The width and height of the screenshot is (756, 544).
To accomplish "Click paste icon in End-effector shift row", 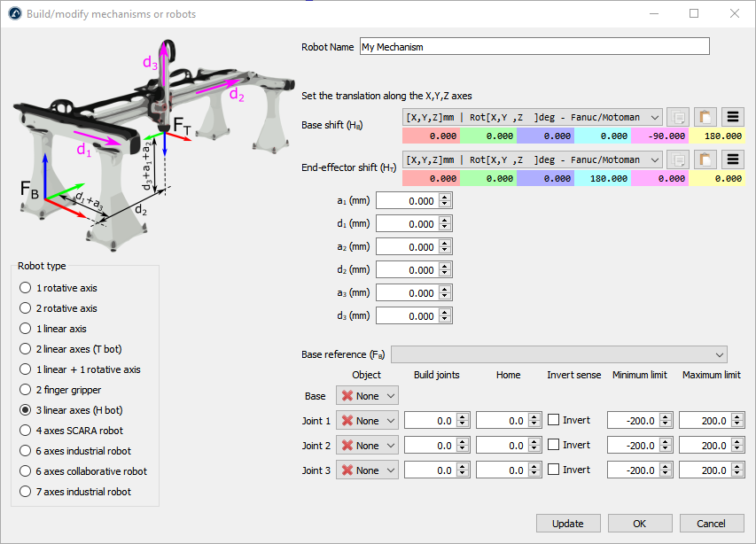I will (705, 159).
